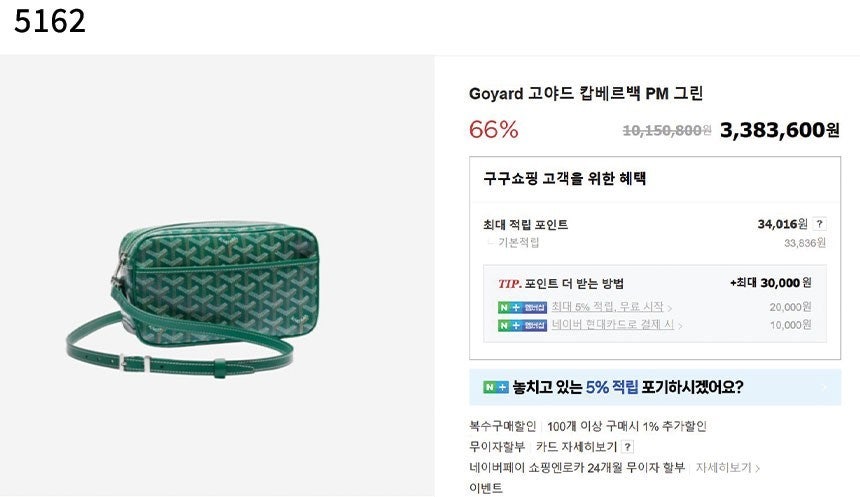Click the 구구쇼핑 고객을 위한 혜택 heading
860x497 pixels.
(565, 179)
